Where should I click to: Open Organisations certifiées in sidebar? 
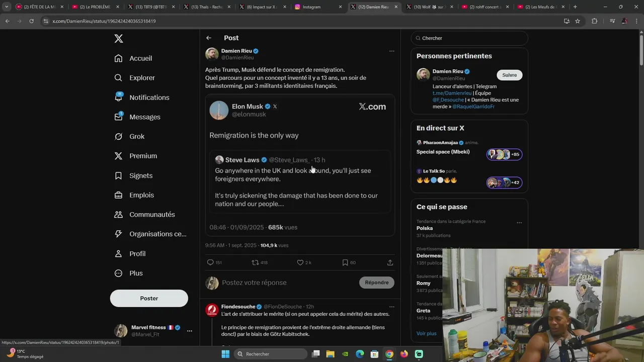[x=150, y=234]
